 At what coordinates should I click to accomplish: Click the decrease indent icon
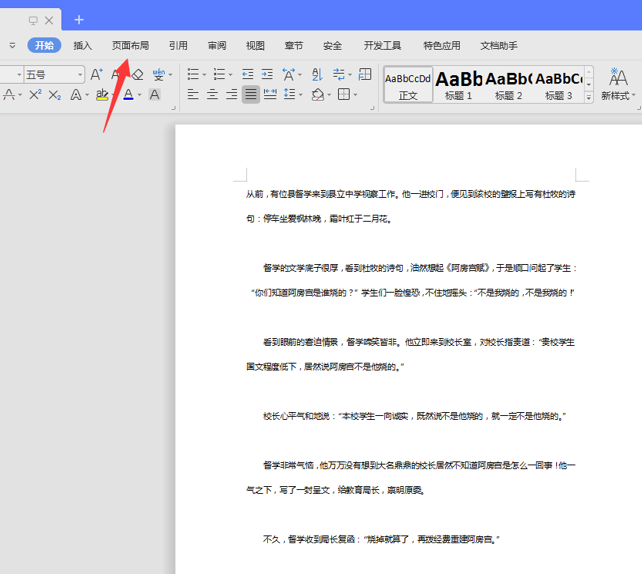(248, 75)
